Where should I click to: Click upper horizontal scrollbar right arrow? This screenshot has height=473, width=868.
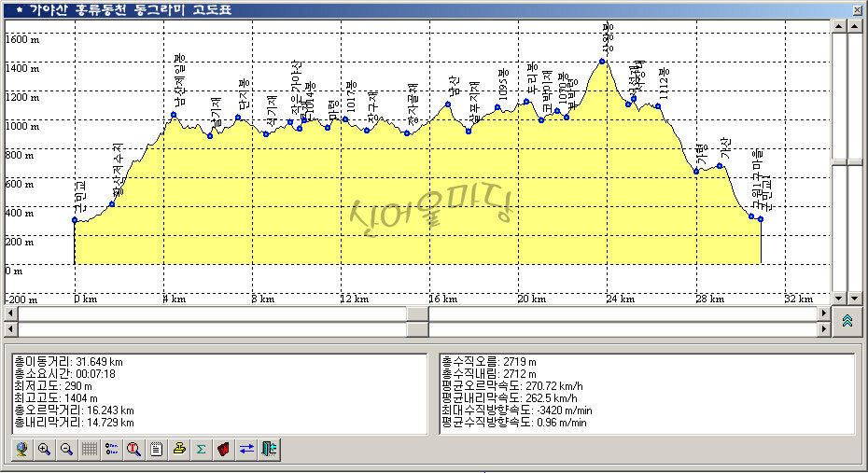point(824,313)
